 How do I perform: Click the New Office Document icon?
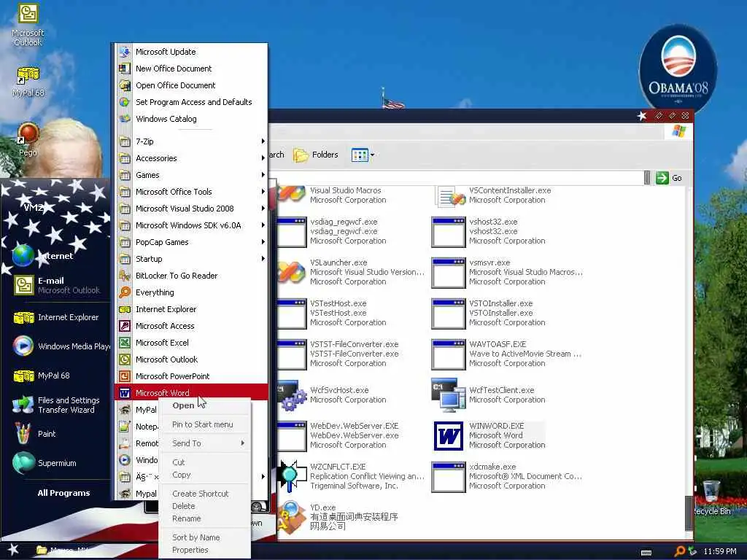tap(124, 69)
